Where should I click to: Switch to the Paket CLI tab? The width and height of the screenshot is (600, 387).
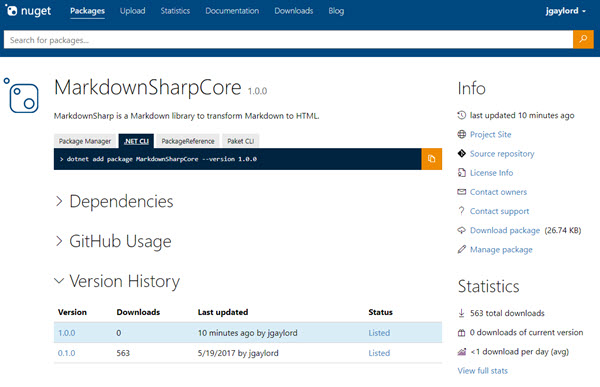coord(240,141)
